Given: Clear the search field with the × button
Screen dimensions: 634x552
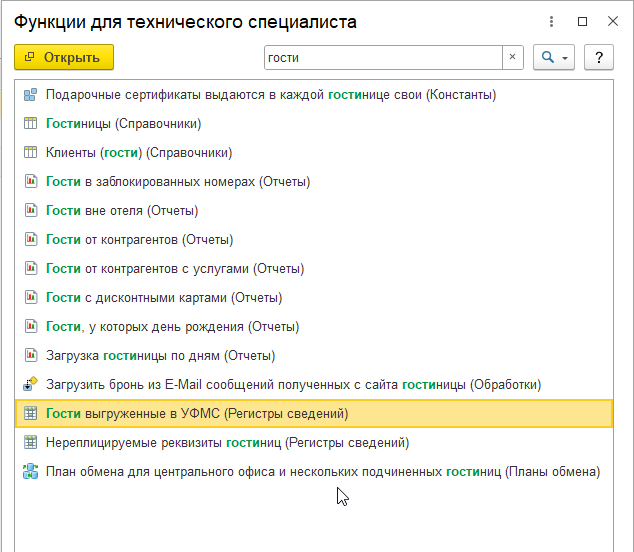Looking at the screenshot, I should coord(512,57).
